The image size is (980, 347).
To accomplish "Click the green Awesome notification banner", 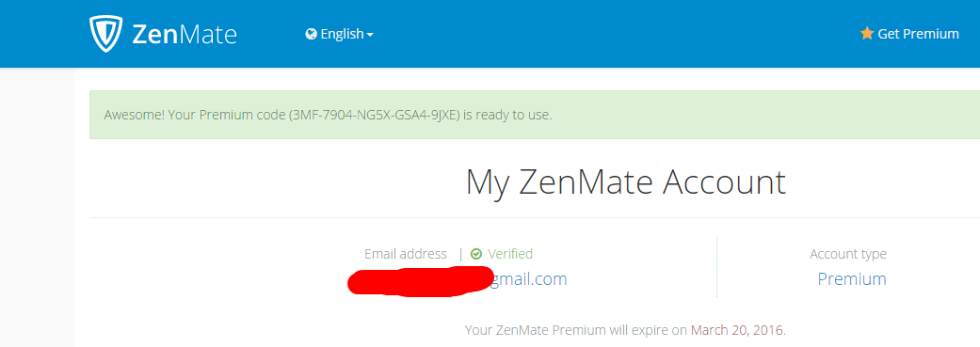I will 535,115.
